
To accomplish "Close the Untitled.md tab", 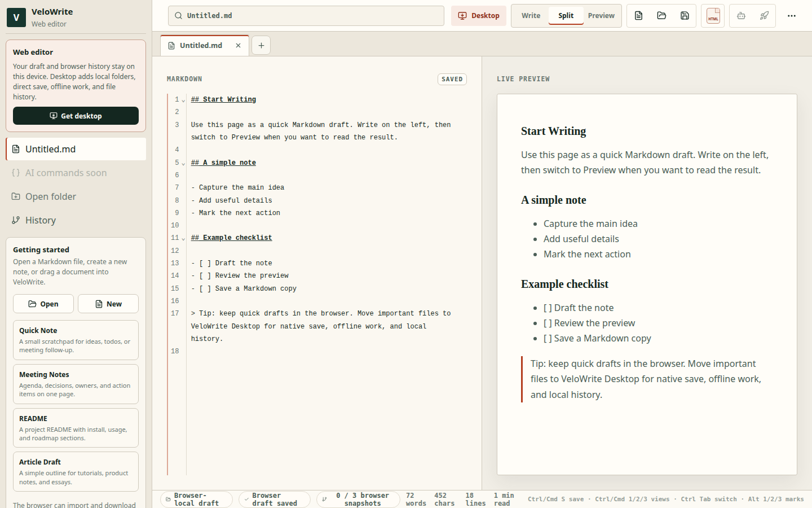I will (239, 46).
